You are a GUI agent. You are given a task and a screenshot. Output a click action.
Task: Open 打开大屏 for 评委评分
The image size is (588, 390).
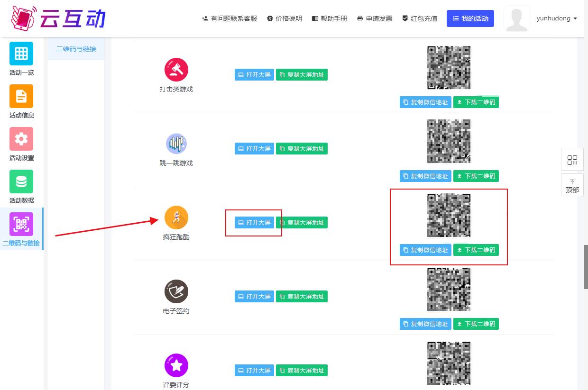[254, 371]
